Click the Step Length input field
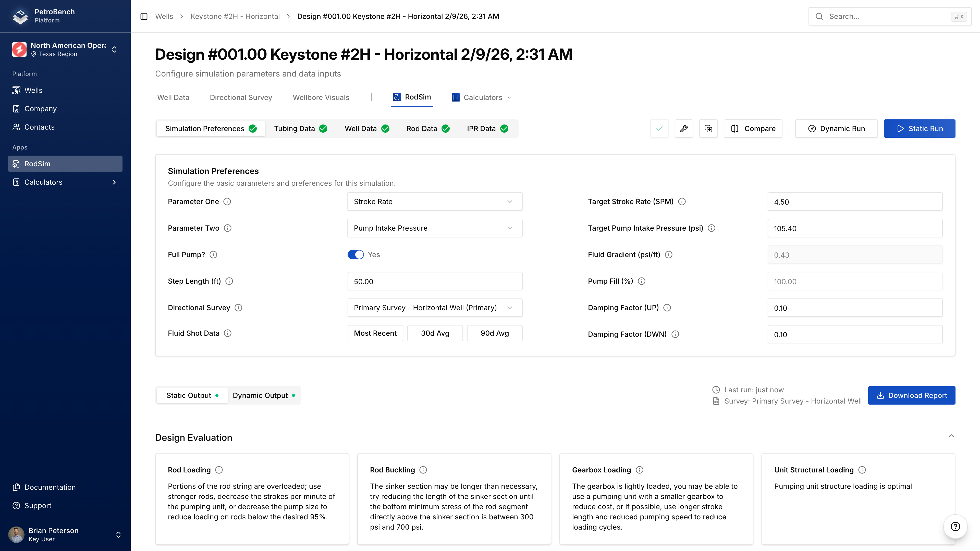 (434, 281)
